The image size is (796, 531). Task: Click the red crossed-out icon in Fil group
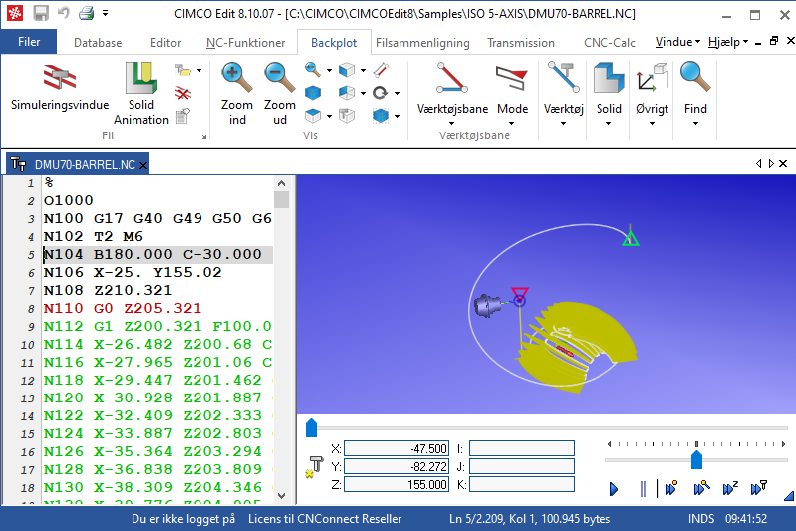point(182,93)
